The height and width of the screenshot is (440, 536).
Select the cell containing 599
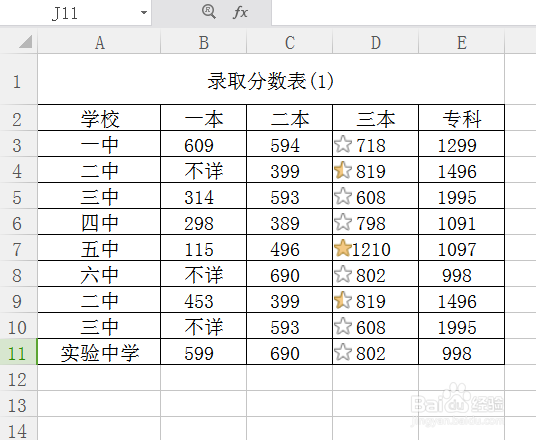click(204, 352)
